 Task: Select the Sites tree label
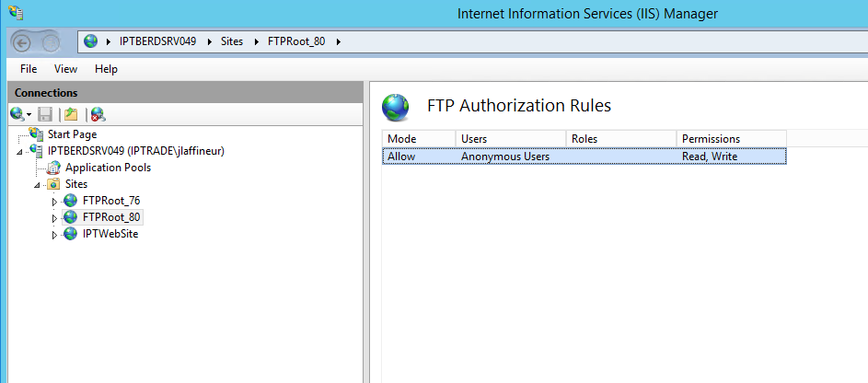[76, 184]
